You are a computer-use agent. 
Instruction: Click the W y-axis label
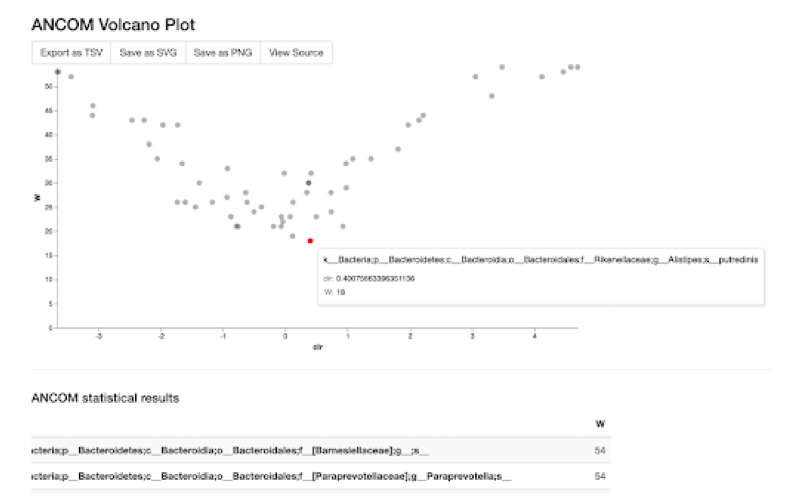37,197
